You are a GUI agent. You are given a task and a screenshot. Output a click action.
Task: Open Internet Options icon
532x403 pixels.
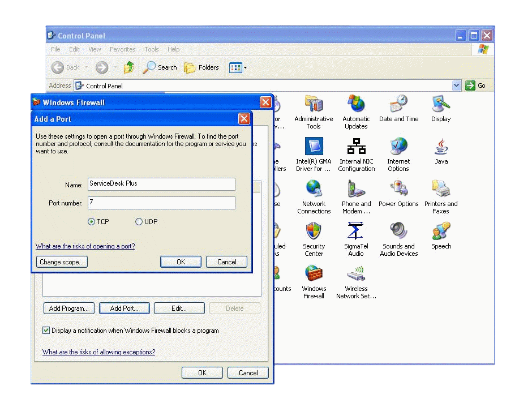pos(398,155)
